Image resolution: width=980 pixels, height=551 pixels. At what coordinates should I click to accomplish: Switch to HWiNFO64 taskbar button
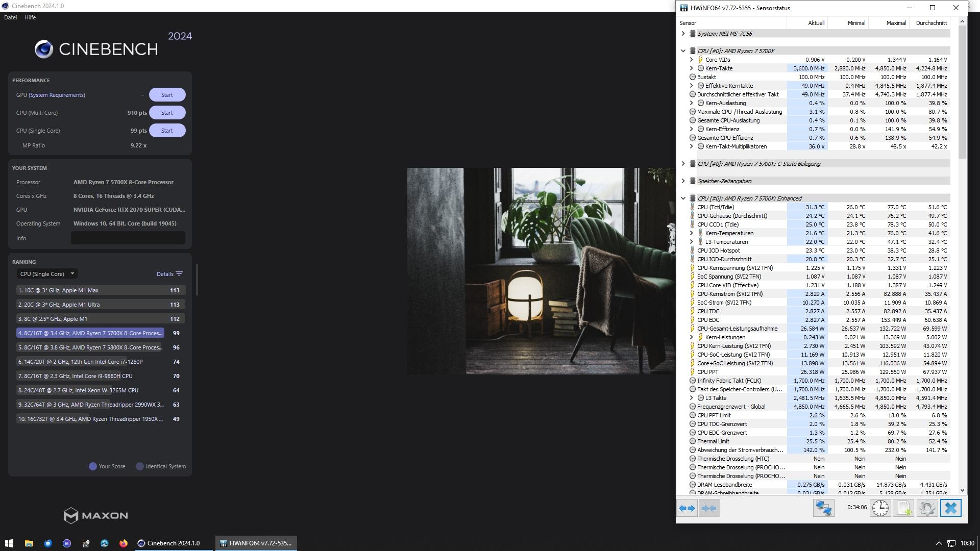(x=256, y=543)
